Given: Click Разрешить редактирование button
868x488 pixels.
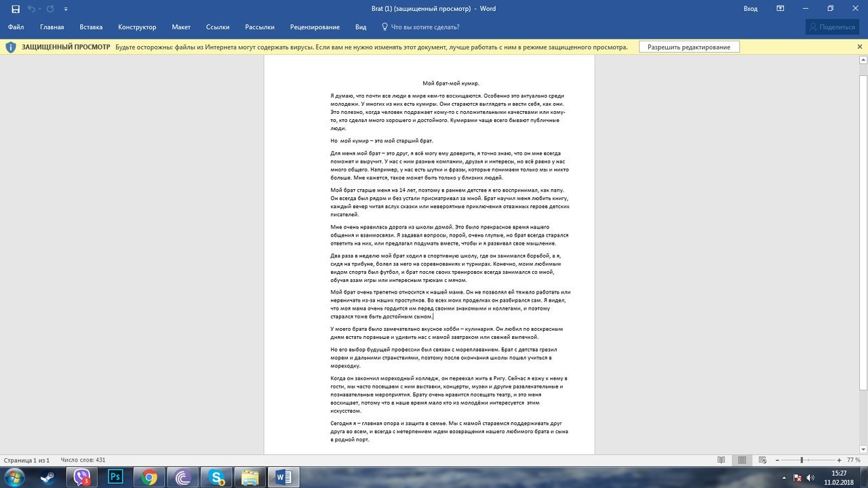Looking at the screenshot, I should click(x=689, y=47).
